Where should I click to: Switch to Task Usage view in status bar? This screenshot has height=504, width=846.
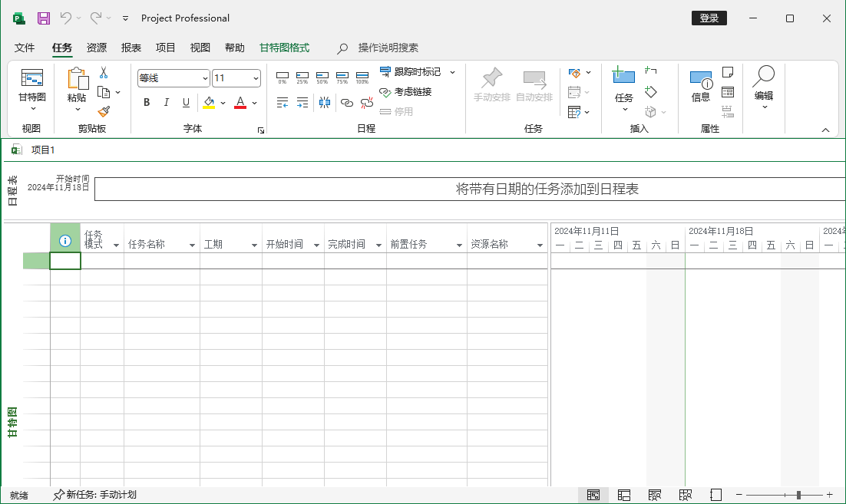(x=623, y=495)
